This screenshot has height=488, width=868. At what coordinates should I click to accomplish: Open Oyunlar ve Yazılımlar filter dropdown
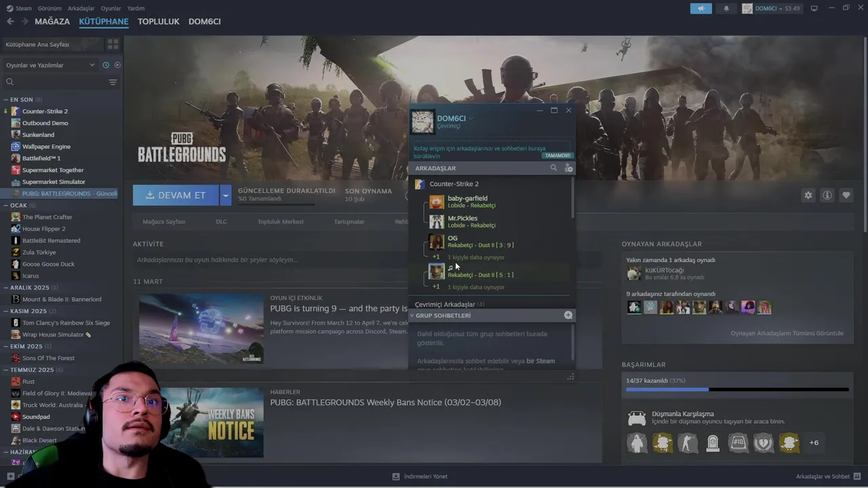(49, 65)
